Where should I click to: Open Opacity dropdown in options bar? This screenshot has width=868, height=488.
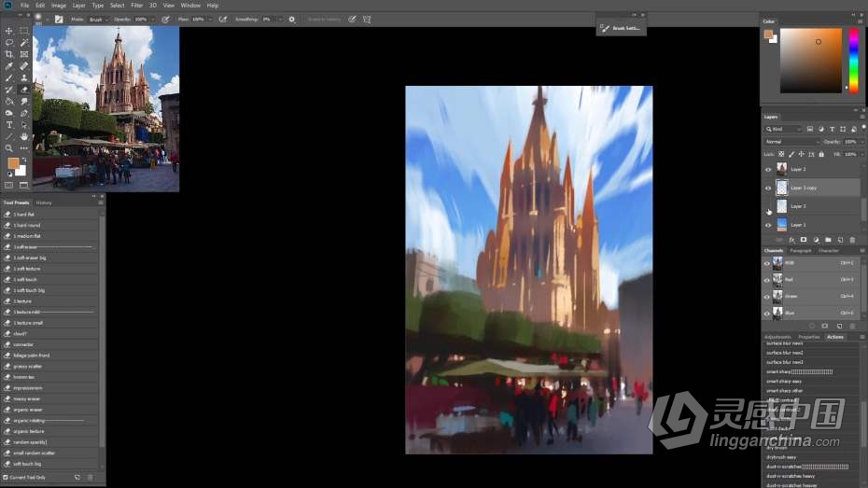coord(153,20)
